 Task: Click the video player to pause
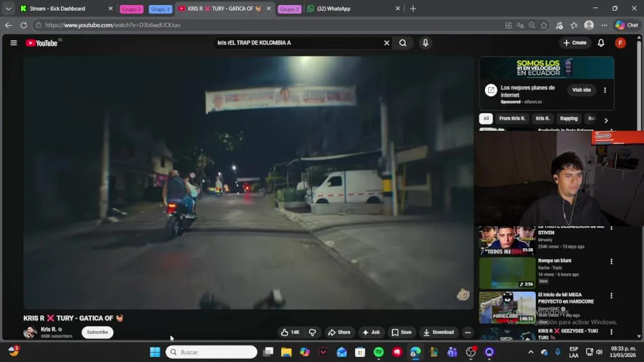coord(248,182)
